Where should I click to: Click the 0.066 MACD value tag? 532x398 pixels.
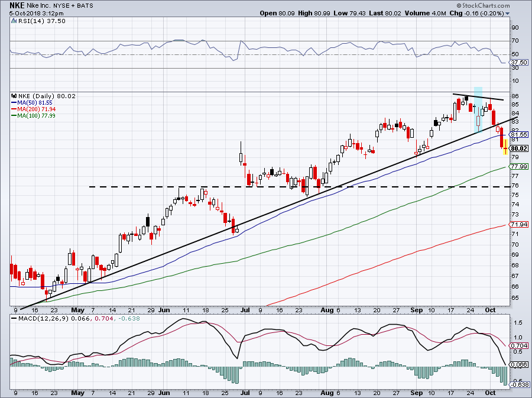pyautogui.click(x=520, y=365)
